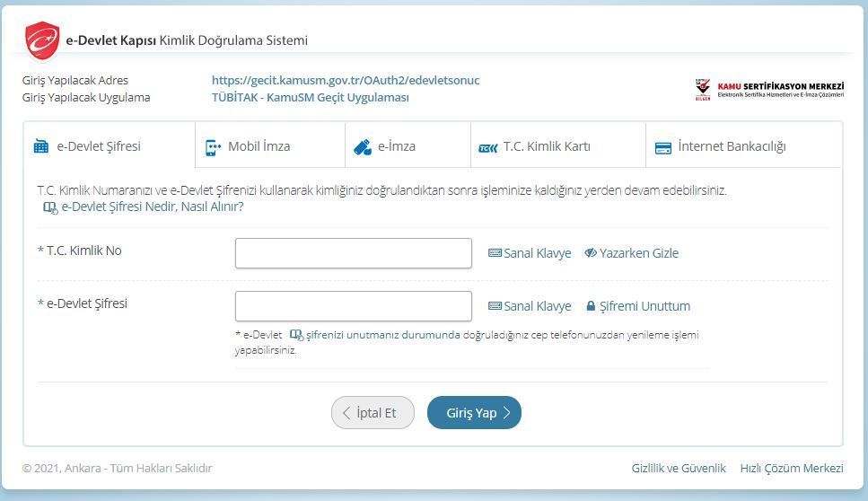Image resolution: width=868 pixels, height=501 pixels.
Task: Select the T.C. Kimlik Kartı tab
Action: (558, 145)
